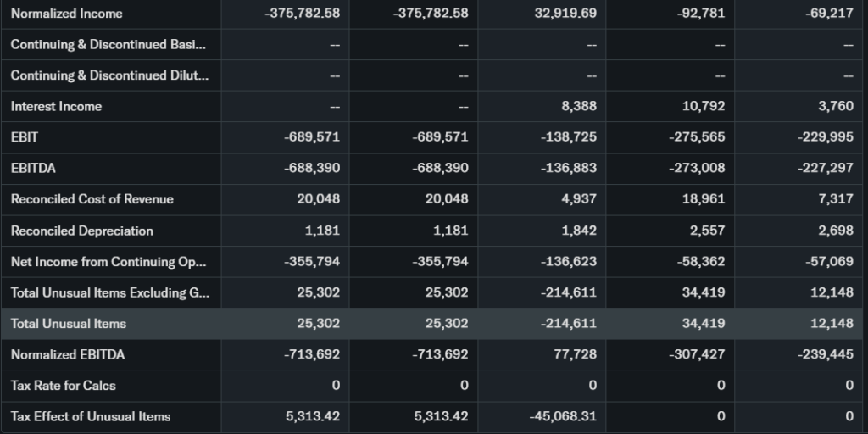Click the -45,068.31 tax effect value

(563, 416)
